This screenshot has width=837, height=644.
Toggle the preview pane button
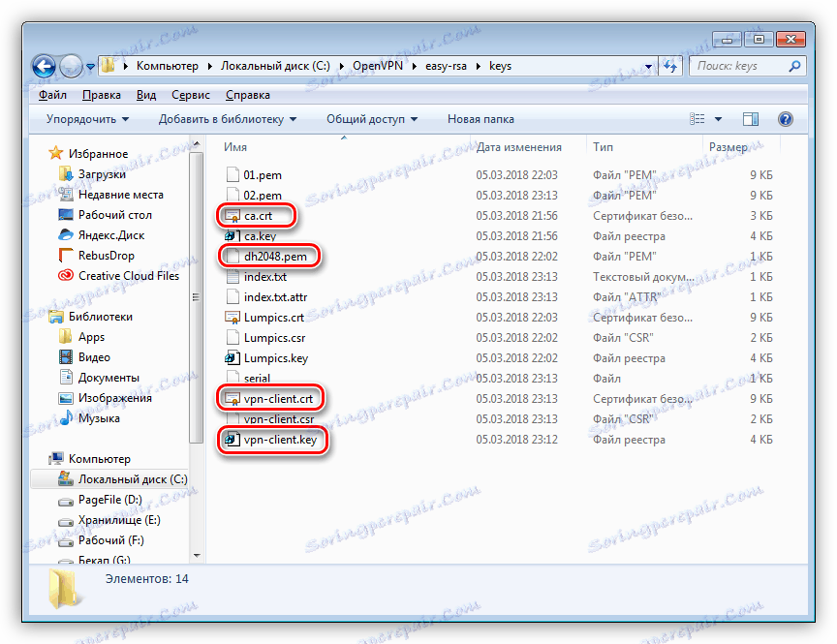751,119
